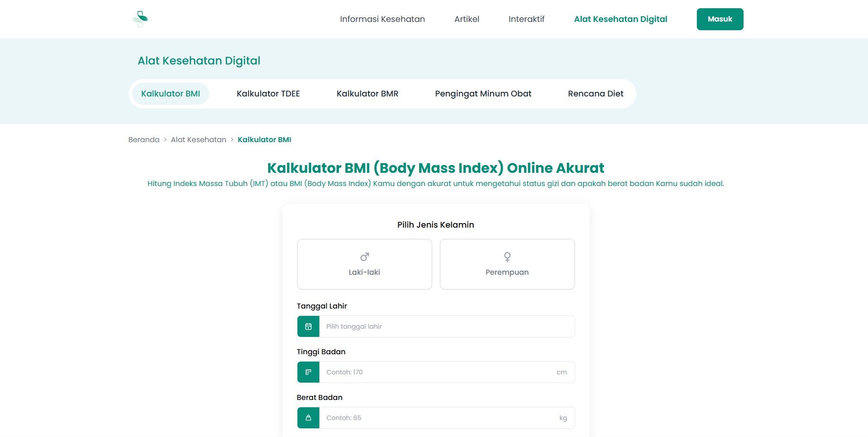Open Alat Kesehatan Digital menu
This screenshot has width=868, height=437.
[x=621, y=19]
